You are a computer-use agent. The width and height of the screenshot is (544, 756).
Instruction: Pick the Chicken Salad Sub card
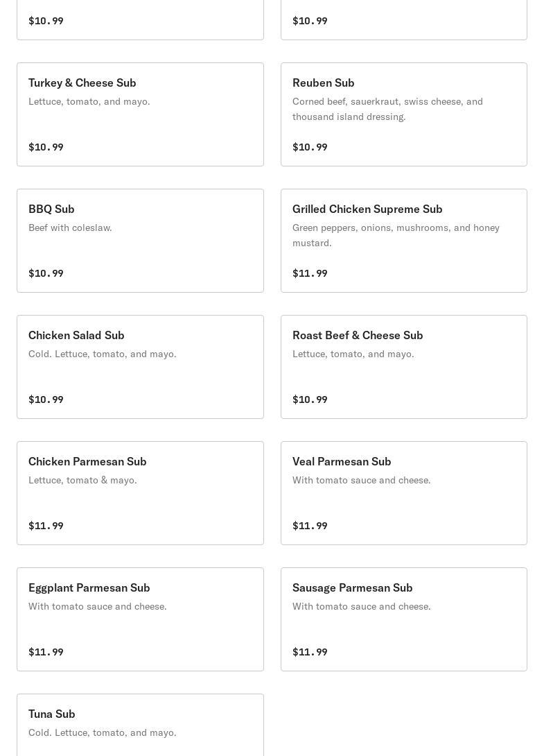140,367
